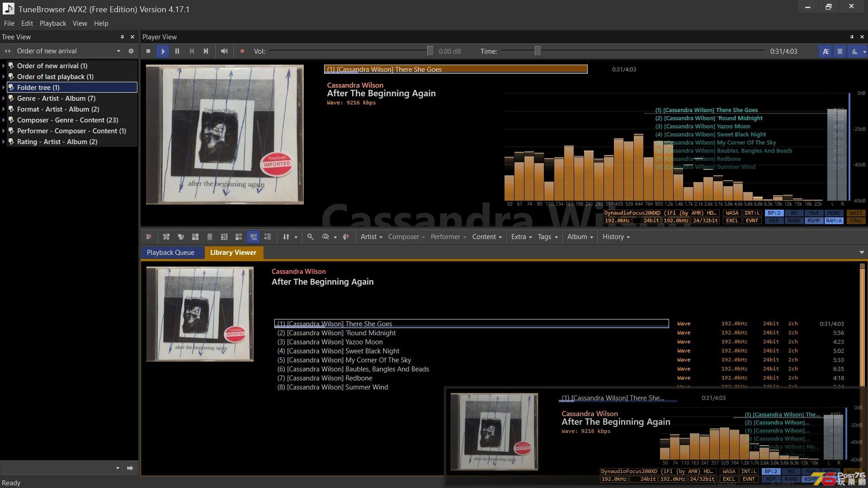868x488 pixels.
Task: Click the equalizer/spectrum analyzer icon
Action: click(854, 51)
